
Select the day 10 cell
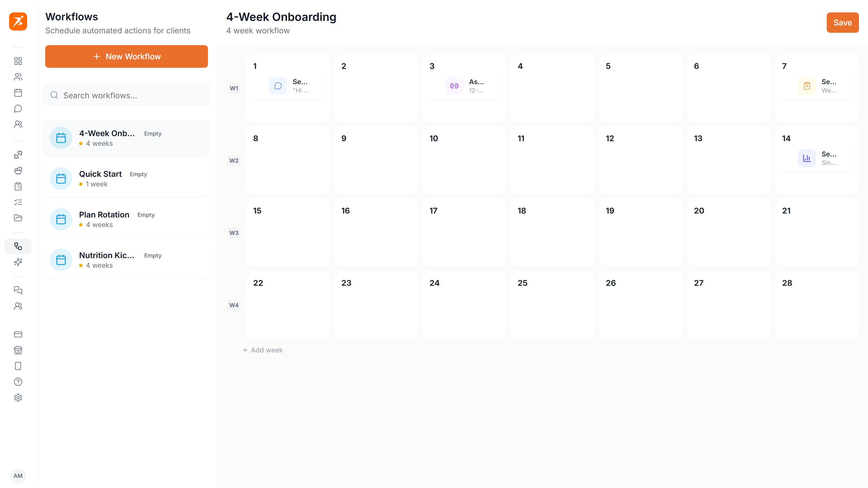tap(464, 161)
